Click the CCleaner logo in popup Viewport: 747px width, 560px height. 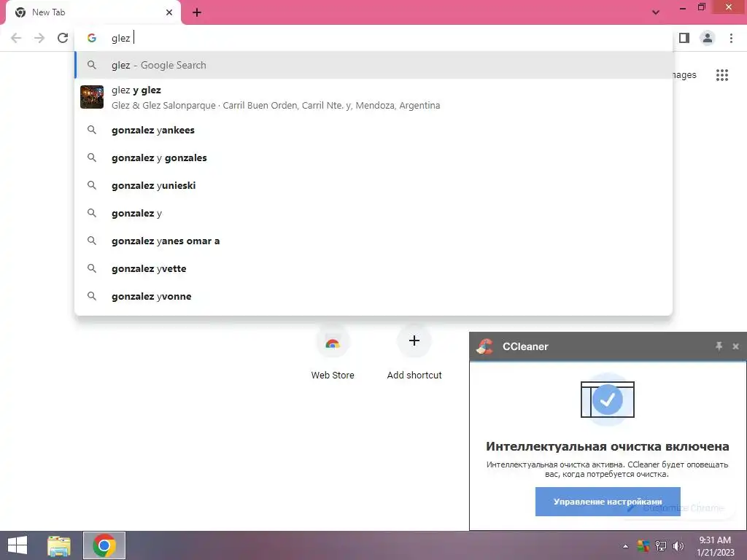pos(485,346)
